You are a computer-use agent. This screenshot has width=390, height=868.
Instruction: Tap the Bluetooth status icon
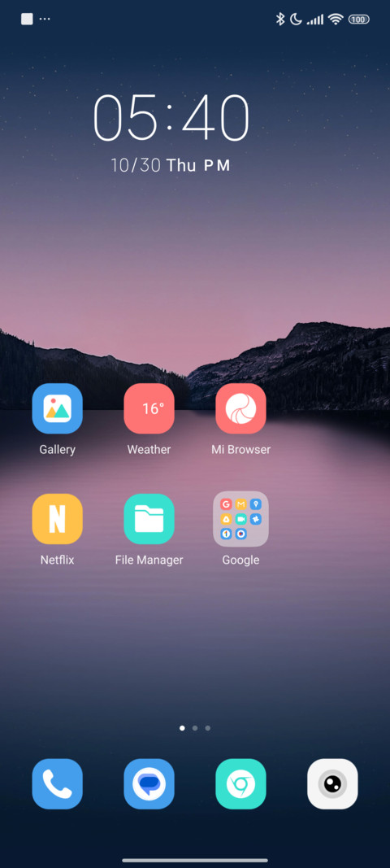[280, 20]
